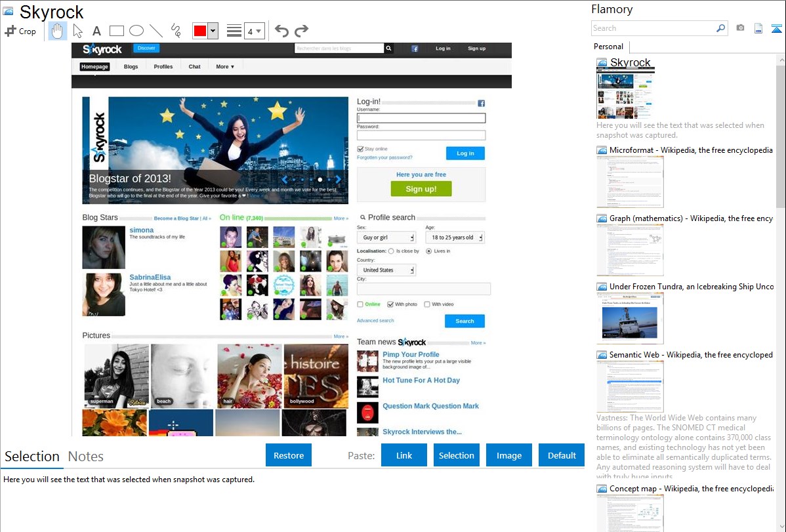Viewport: 786px width, 532px height.
Task: Click next arrow on Blogstar banner
Action: click(339, 179)
